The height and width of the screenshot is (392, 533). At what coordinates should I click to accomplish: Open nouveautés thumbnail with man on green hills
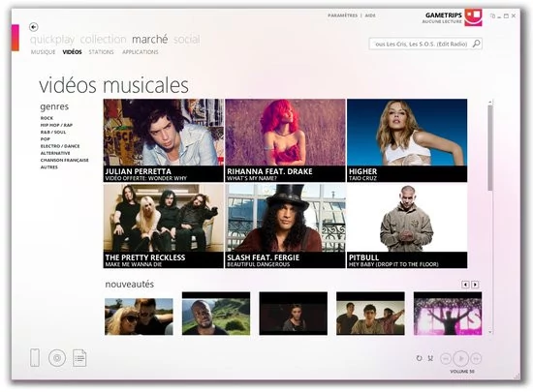216,314
